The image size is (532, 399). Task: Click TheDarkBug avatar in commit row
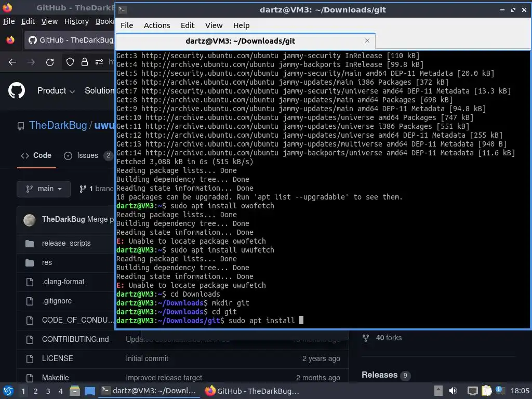point(30,220)
